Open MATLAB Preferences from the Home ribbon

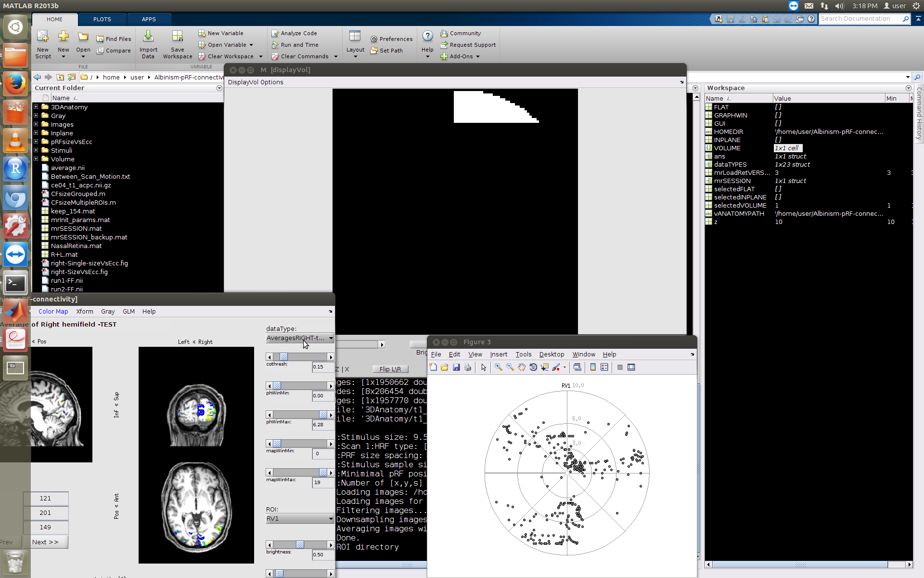point(391,39)
